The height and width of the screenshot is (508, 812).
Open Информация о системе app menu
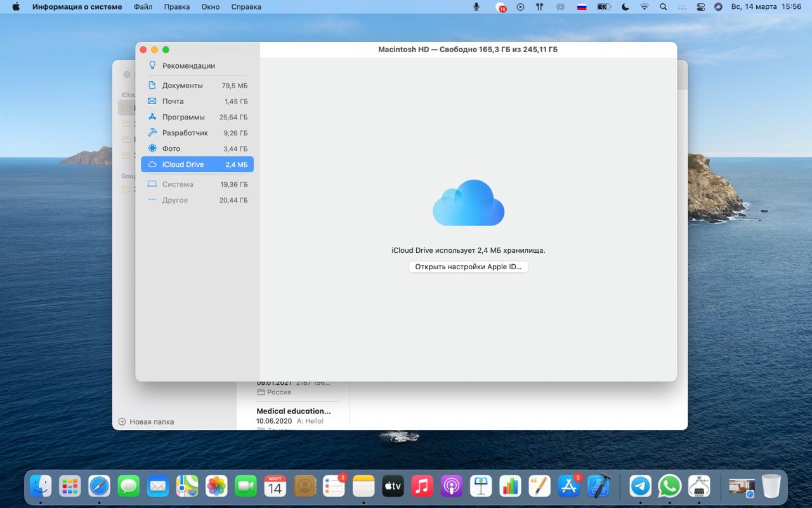[79, 7]
